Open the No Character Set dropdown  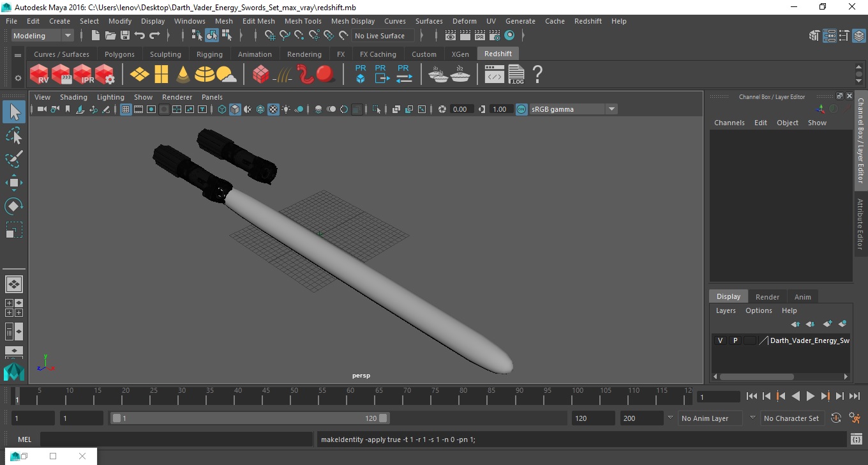click(791, 418)
